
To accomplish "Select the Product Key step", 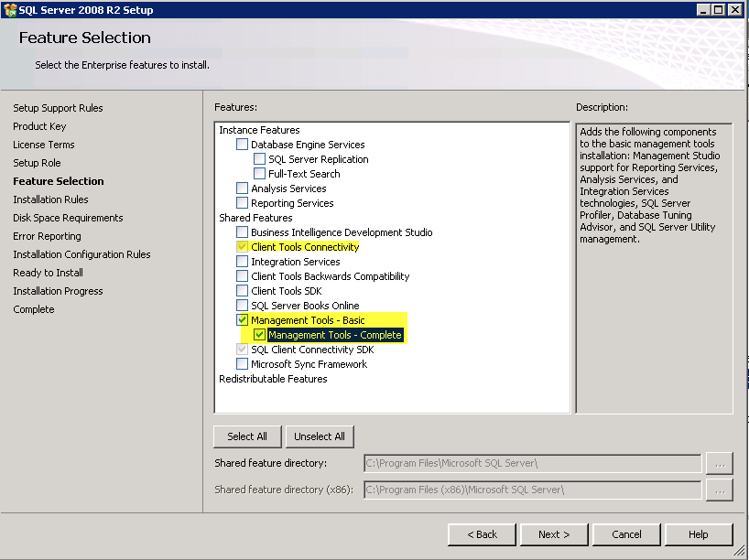I will coord(39,126).
